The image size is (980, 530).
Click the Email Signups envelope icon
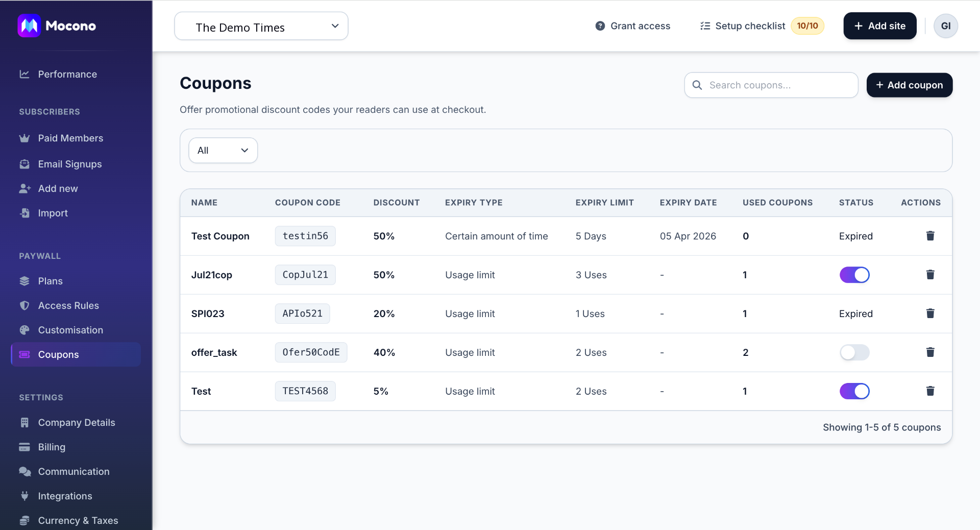(24, 164)
